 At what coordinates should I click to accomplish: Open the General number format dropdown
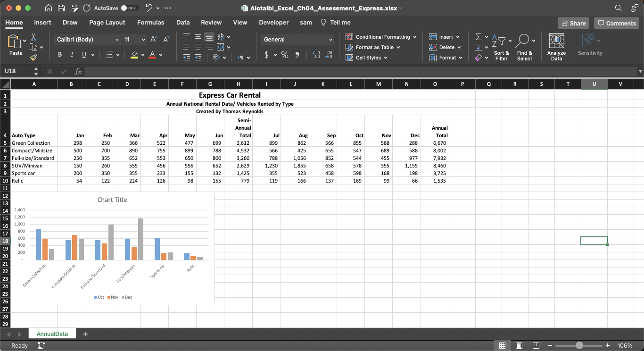pyautogui.click(x=297, y=39)
